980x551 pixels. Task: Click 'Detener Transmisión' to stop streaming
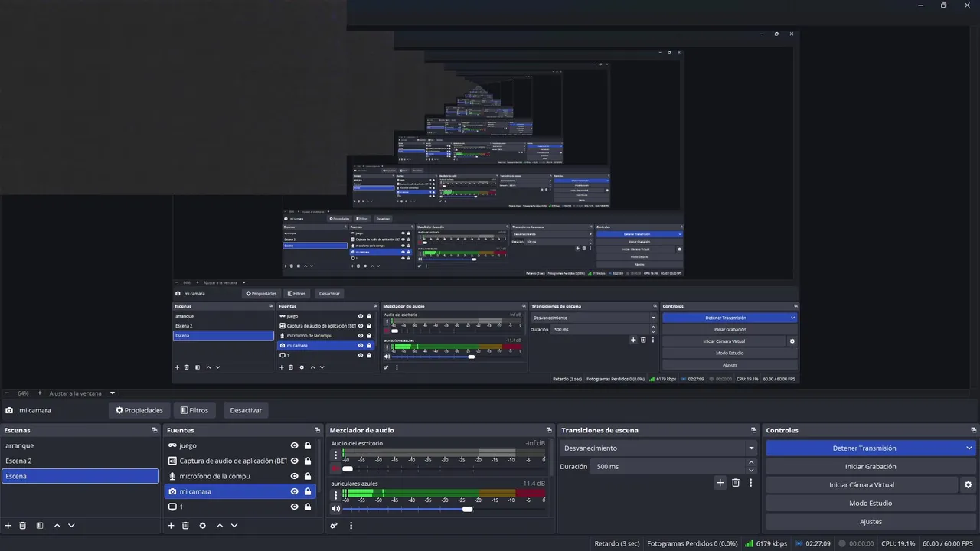point(864,448)
